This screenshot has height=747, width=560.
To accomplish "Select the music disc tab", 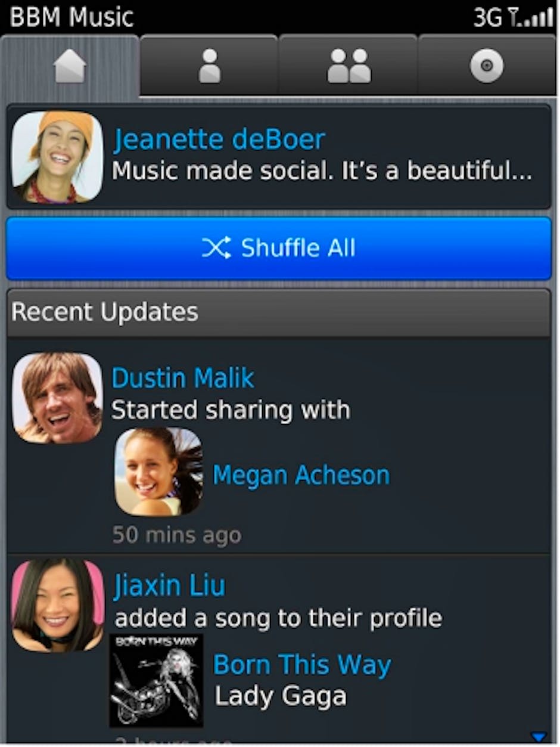I will (487, 66).
